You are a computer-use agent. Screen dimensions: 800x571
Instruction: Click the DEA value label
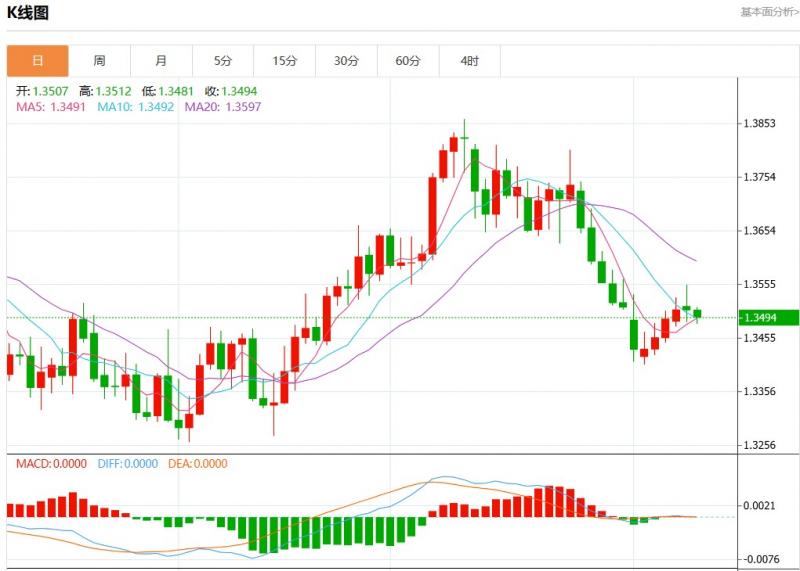pos(198,463)
